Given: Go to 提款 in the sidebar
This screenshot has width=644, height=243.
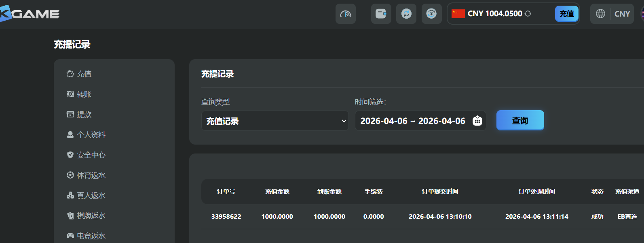Looking at the screenshot, I should (x=84, y=115).
